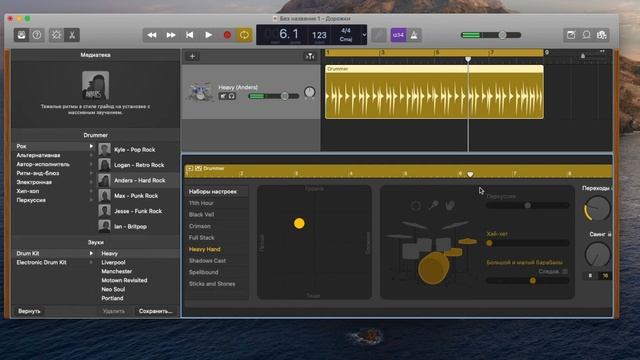Select the Альтернативная genre
This screenshot has width=640, height=360.
coord(38,155)
